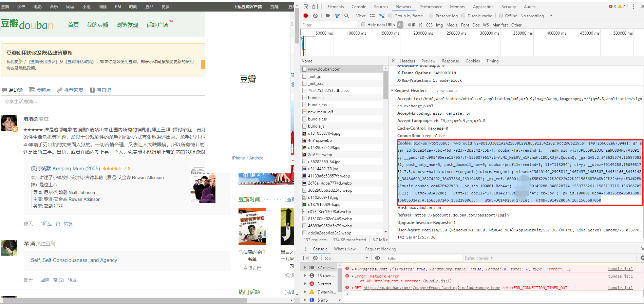This screenshot has width=644, height=304.
Task: Close the request details pane
Action: 393,61
